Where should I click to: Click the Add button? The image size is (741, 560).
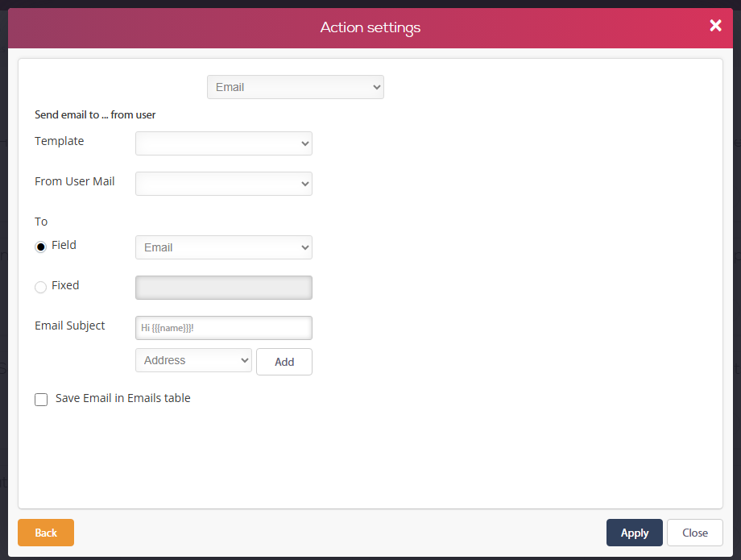tap(284, 362)
